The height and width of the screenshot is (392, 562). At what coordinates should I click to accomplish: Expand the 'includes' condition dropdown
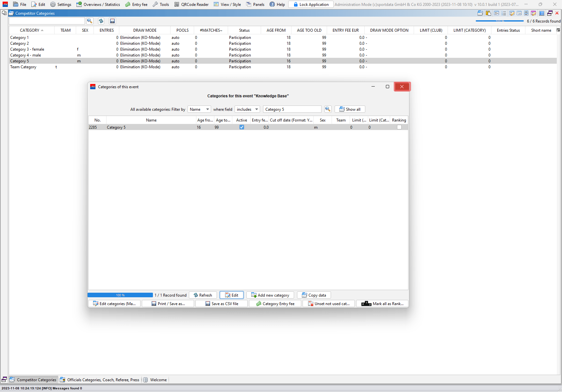coord(247,109)
